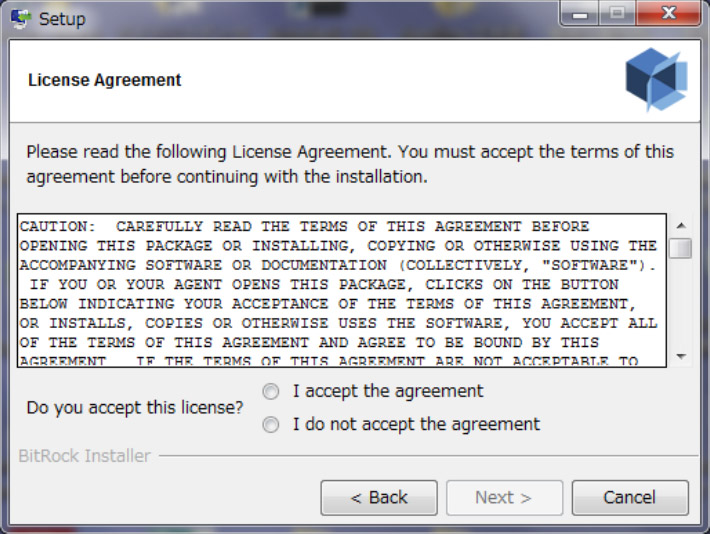This screenshot has width=710, height=534.
Task: Click the license scrollbar thumb
Action: 681,248
